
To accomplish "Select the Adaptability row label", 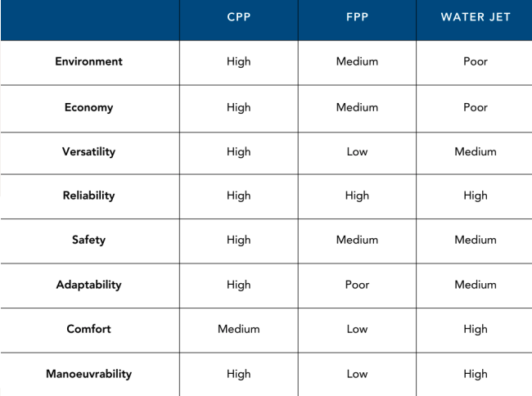I will click(x=88, y=285).
